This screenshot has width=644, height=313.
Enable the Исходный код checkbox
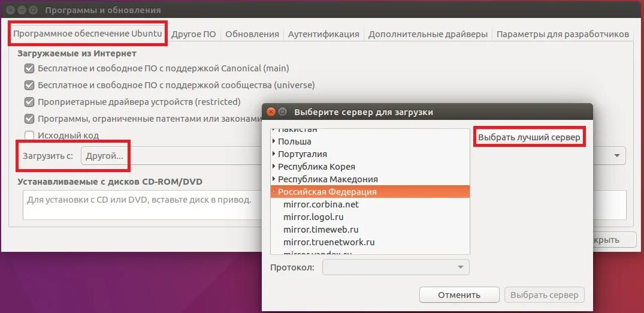click(x=29, y=136)
